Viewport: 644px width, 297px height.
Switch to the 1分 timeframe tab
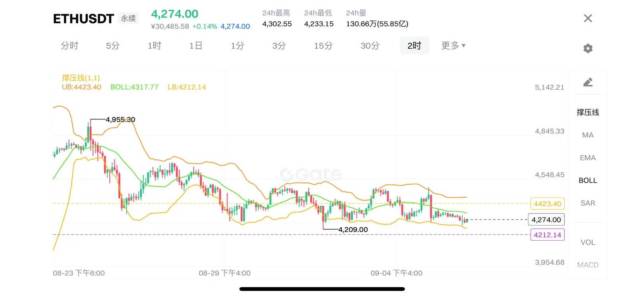click(x=237, y=46)
